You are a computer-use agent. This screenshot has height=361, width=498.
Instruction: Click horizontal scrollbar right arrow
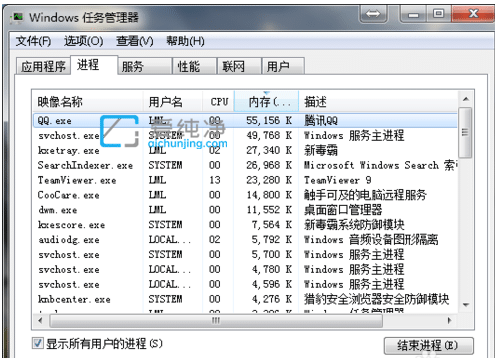tap(449, 321)
